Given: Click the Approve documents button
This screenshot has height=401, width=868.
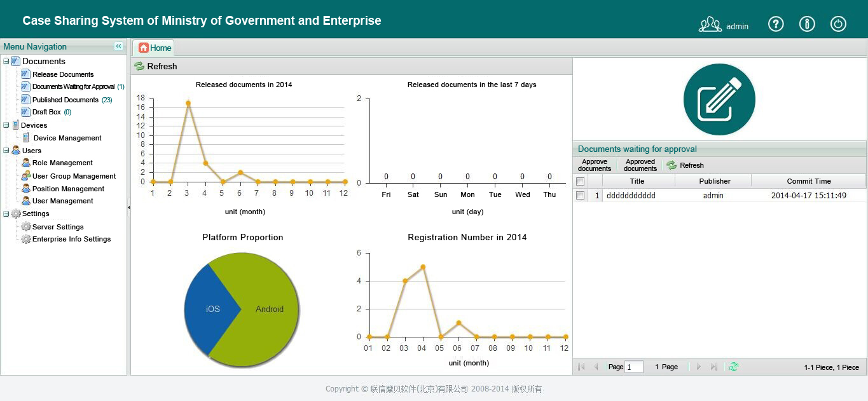Looking at the screenshot, I should click(x=595, y=165).
